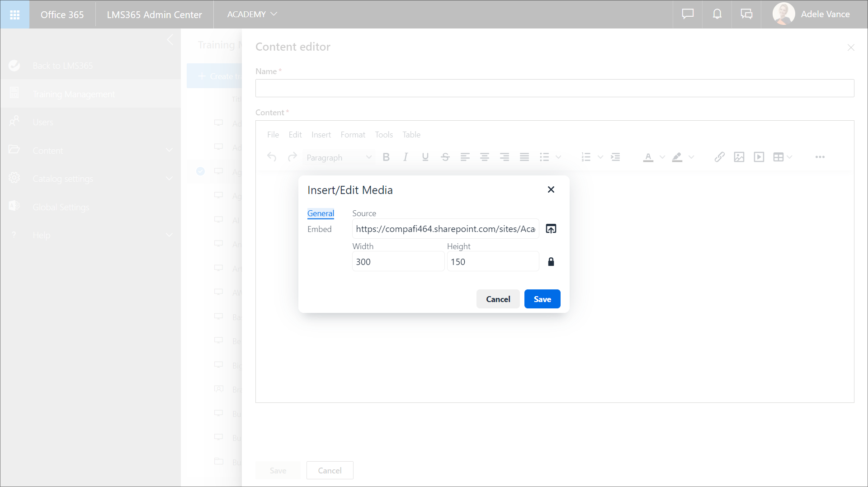Toggle italic formatting

(406, 157)
